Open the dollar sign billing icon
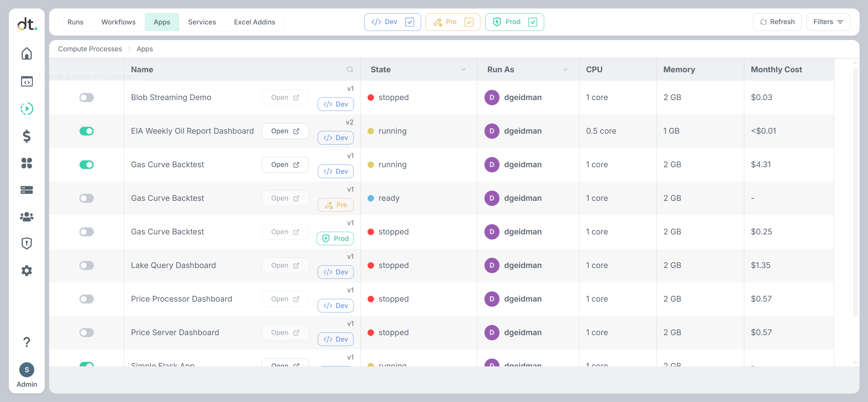The image size is (868, 402). click(27, 136)
